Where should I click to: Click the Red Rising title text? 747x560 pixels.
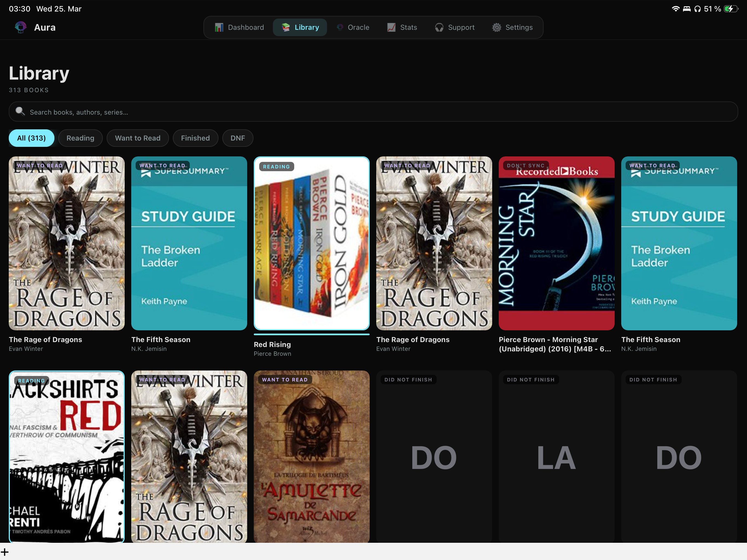click(272, 345)
